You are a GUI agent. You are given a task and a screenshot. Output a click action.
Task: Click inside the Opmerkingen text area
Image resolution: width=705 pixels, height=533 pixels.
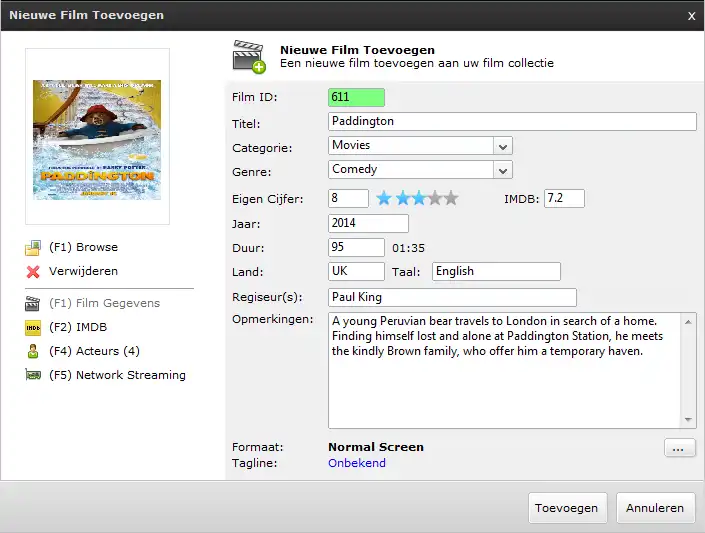coord(504,370)
